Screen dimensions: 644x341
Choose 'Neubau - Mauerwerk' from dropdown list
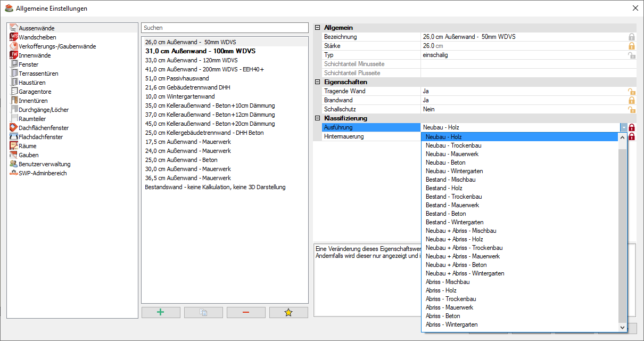click(452, 154)
